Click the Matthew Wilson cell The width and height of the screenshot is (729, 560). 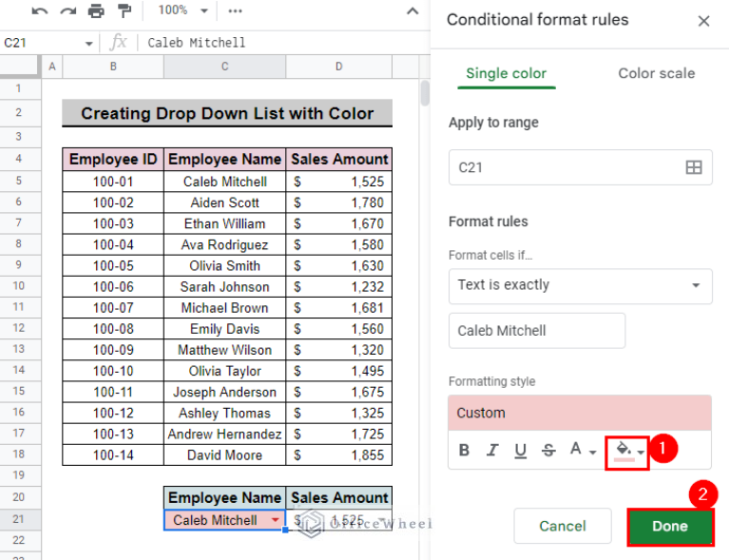[224, 350]
